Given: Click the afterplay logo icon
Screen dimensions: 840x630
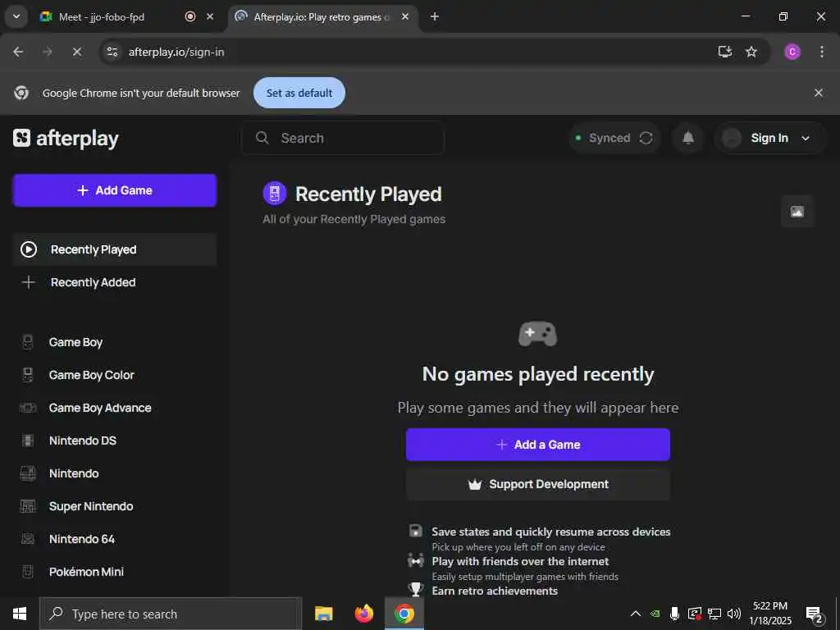Looking at the screenshot, I should pos(22,138).
